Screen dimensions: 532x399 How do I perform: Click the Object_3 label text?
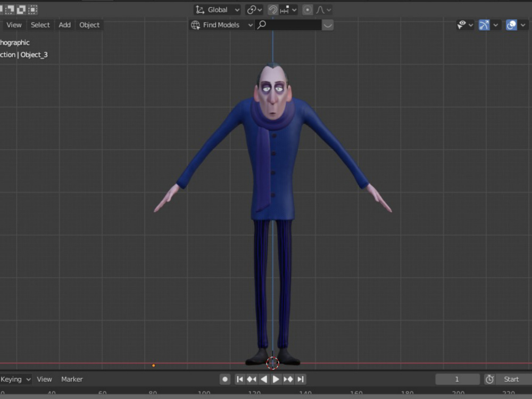click(34, 55)
